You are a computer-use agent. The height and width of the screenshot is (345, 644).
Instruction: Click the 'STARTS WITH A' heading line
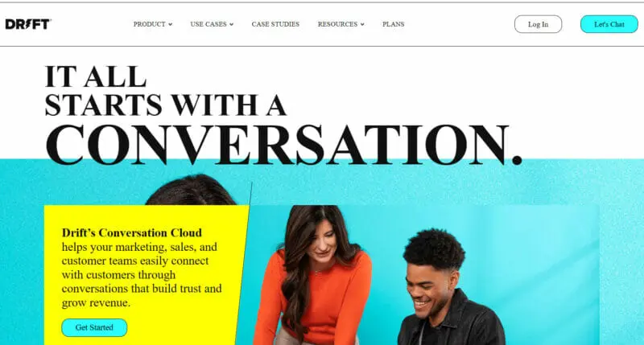[x=165, y=105]
